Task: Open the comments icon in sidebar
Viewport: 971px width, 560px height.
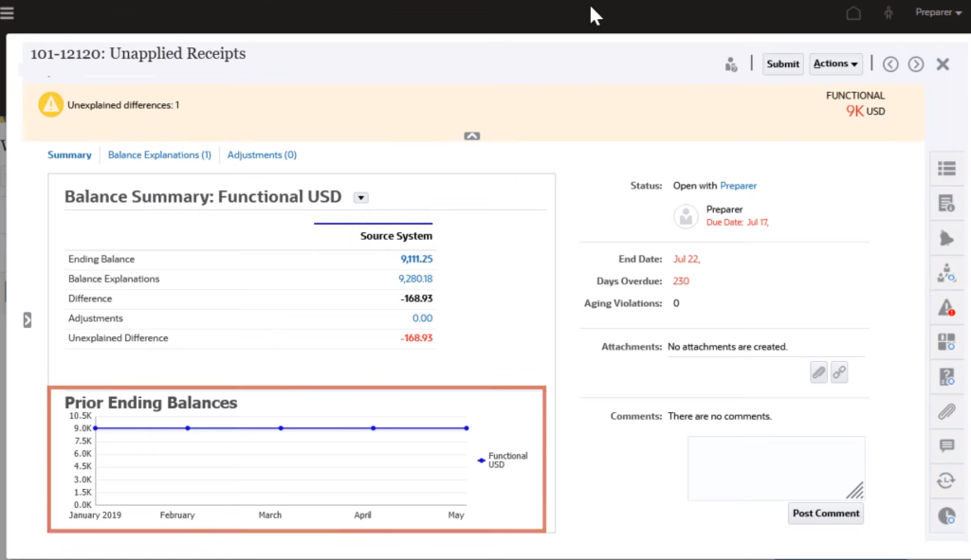Action: click(945, 445)
